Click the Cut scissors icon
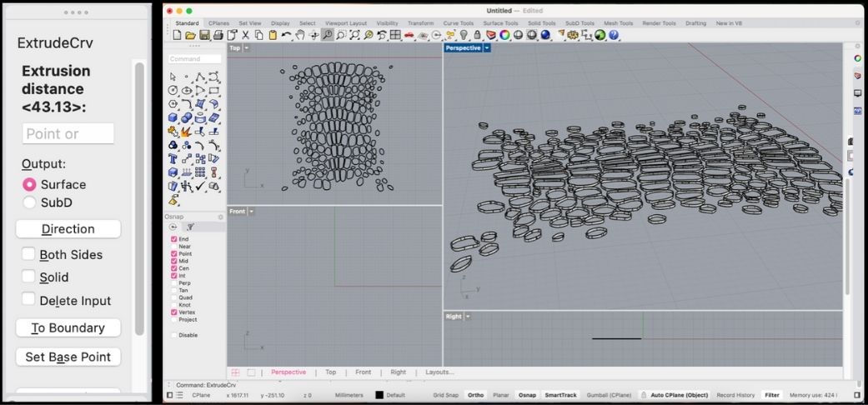 (245, 35)
